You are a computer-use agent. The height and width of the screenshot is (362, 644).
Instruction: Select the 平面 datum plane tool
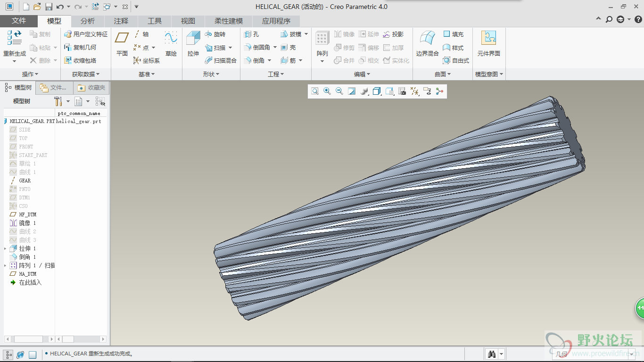122,43
